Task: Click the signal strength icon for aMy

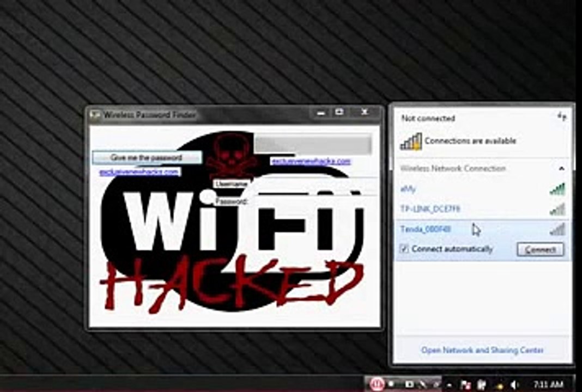Action: pyautogui.click(x=557, y=189)
